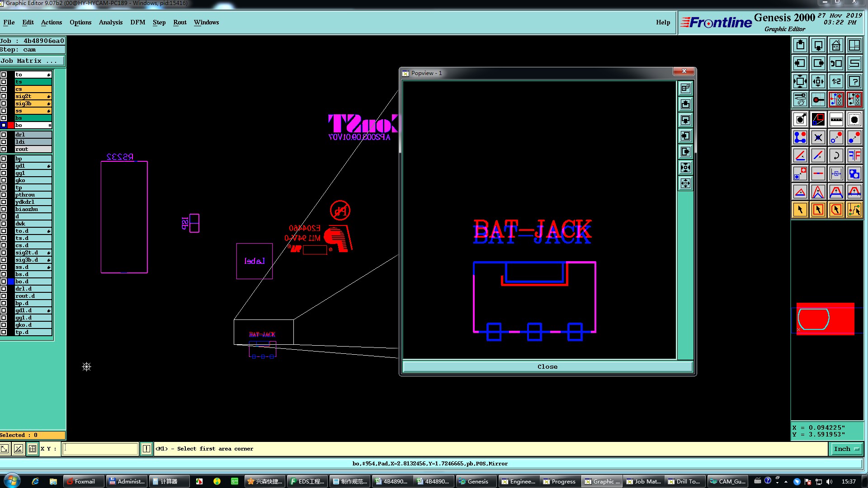The height and width of the screenshot is (488, 868).
Task: Open the Job Matrix ... selector
Action: [x=33, y=61]
